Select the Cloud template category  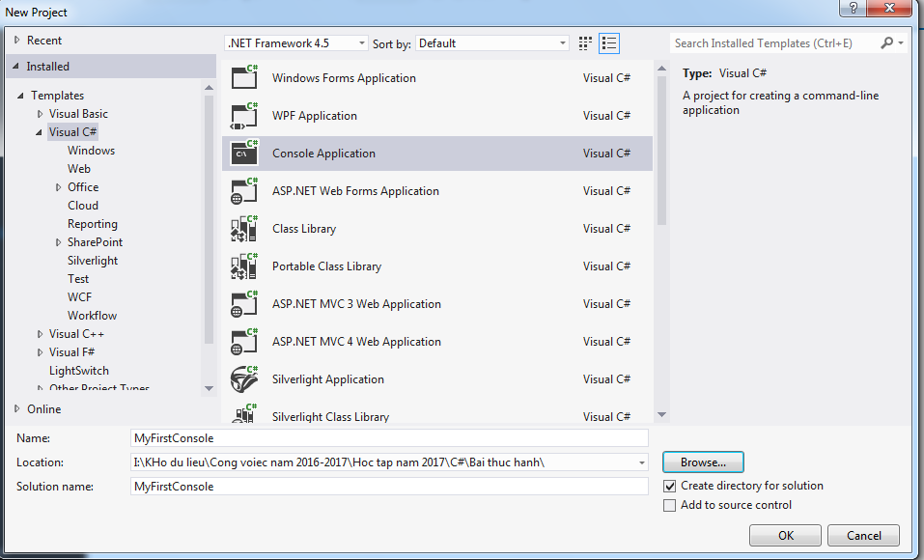[83, 205]
